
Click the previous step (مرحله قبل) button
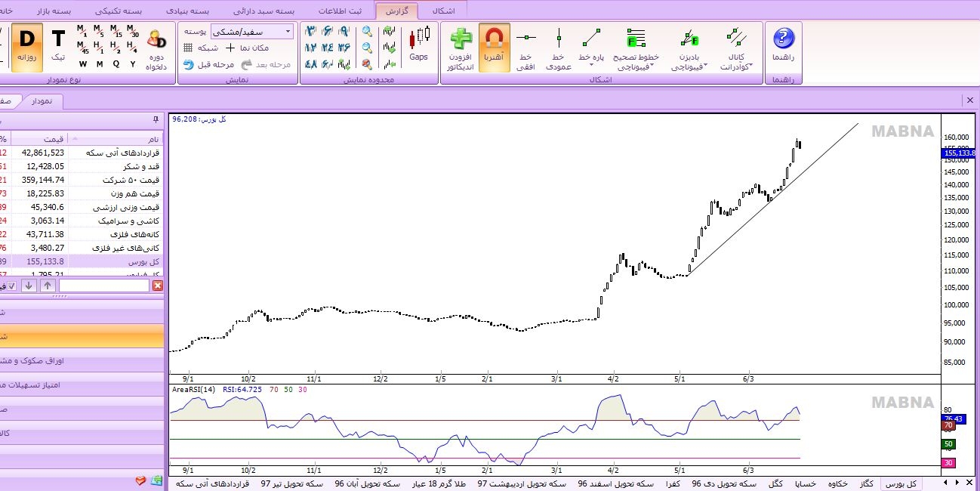tap(209, 65)
